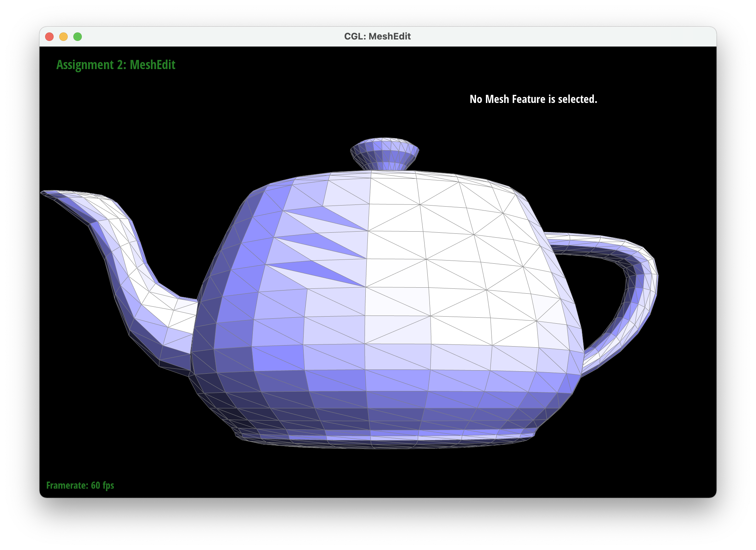
Task: Click the 'Assignment 2: MeshEdit' heading
Action: point(116,65)
